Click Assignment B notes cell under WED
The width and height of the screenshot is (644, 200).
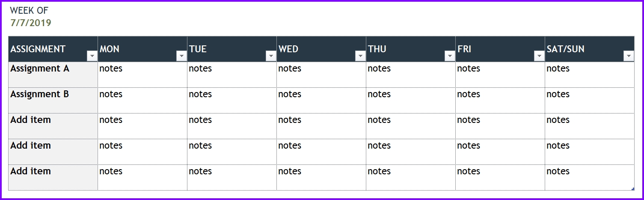pos(321,101)
